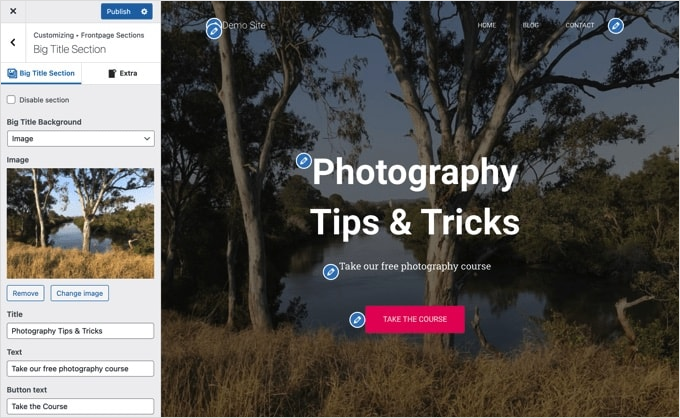The image size is (680, 418).
Task: Close the Customizer with the X icon
Action: [x=13, y=11]
